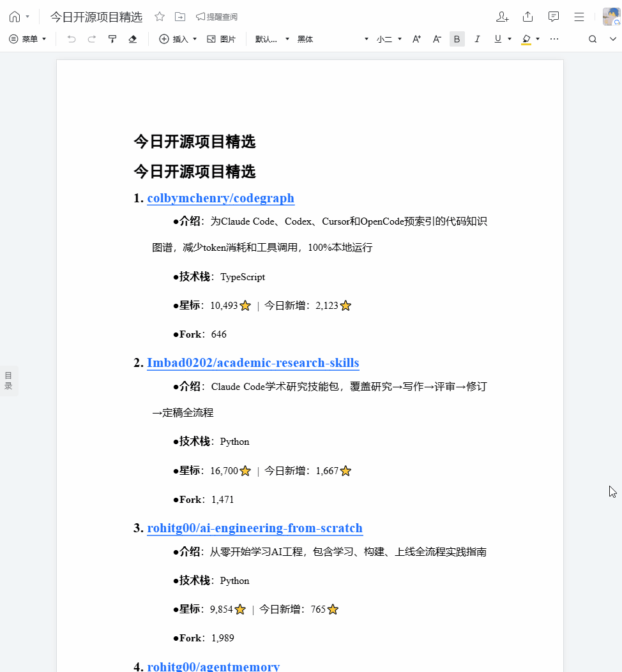Expand the highlight color arrow
Image resolution: width=622 pixels, height=672 pixels.
click(538, 39)
